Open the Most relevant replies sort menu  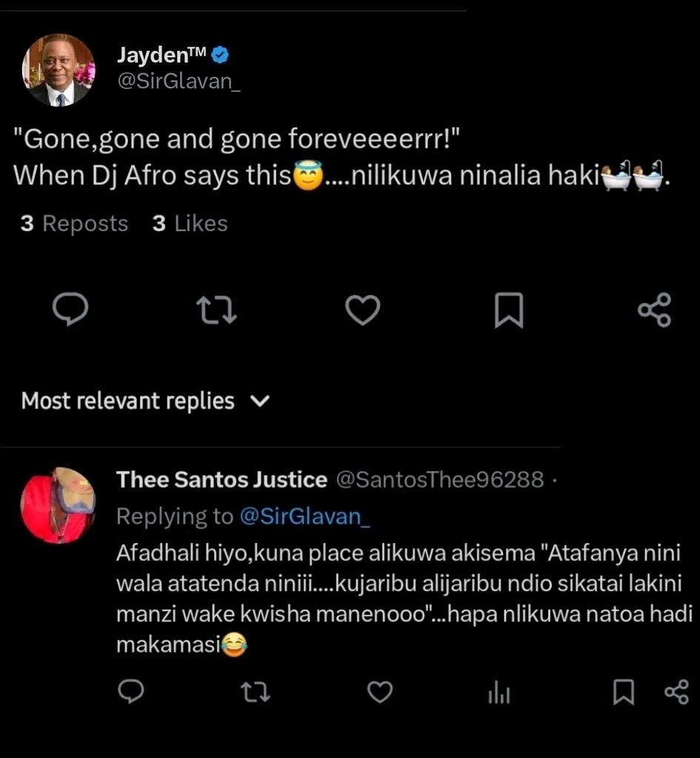click(145, 401)
